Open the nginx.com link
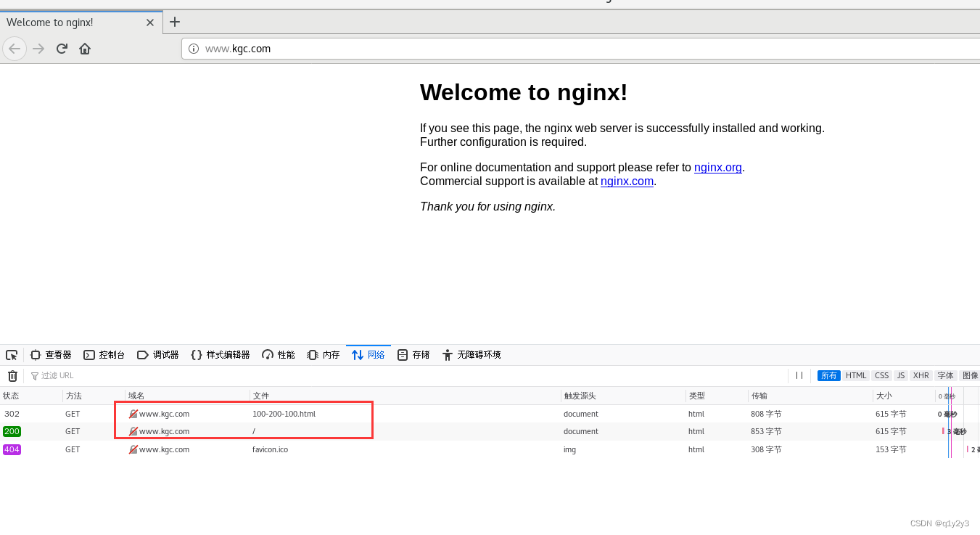Image resolution: width=980 pixels, height=535 pixels. point(627,181)
